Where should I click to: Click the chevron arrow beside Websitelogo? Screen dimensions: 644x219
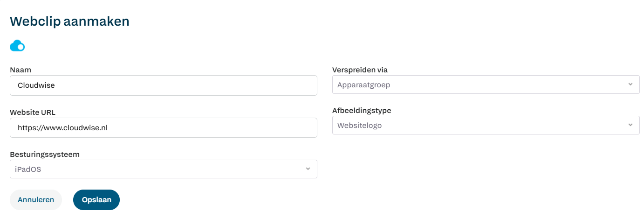click(630, 125)
